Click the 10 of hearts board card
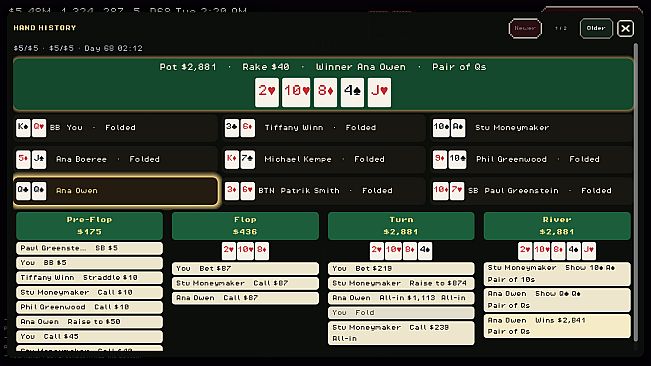This screenshot has height=366, width=651. coord(296,92)
